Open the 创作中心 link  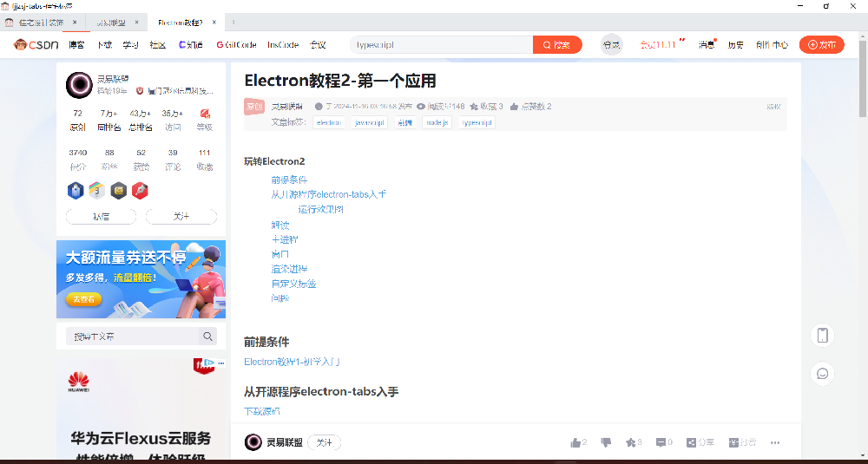773,45
